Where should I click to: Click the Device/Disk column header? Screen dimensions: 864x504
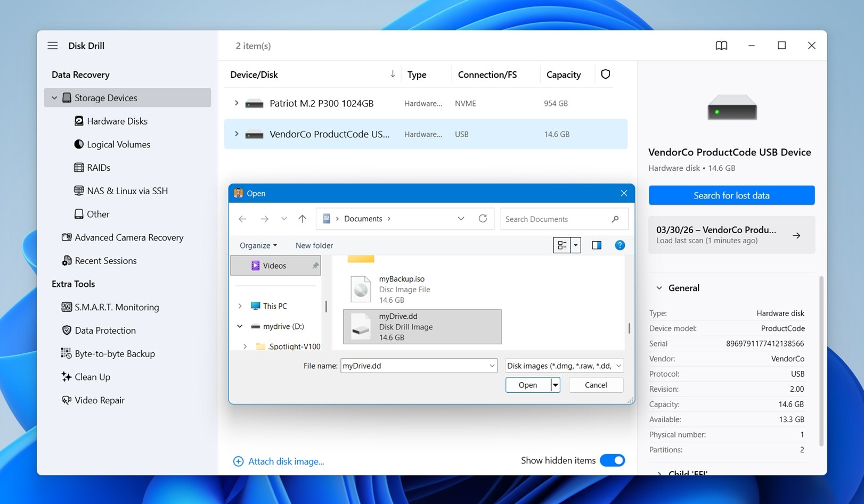(x=254, y=75)
